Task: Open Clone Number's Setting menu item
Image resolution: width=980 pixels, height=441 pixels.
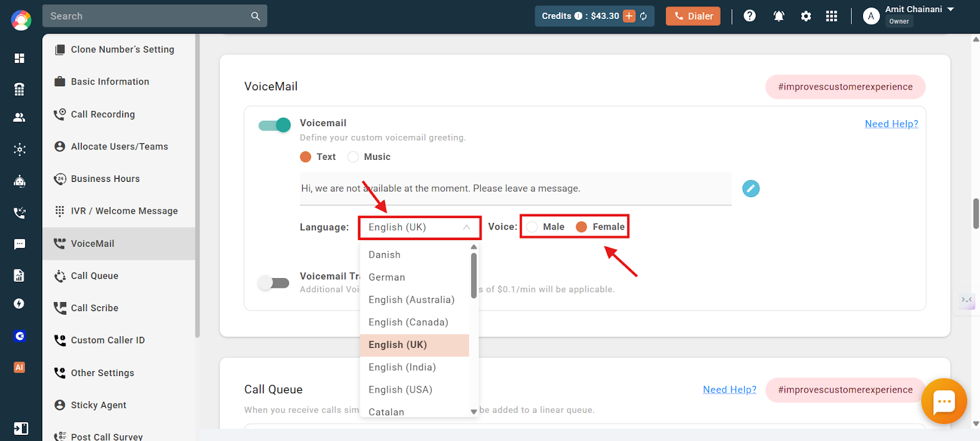Action: (x=119, y=50)
